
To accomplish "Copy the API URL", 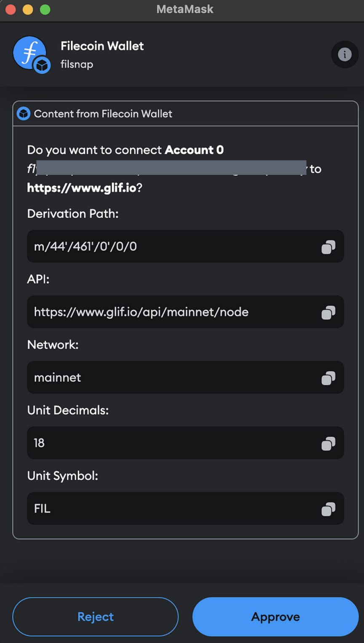I will [x=328, y=312].
